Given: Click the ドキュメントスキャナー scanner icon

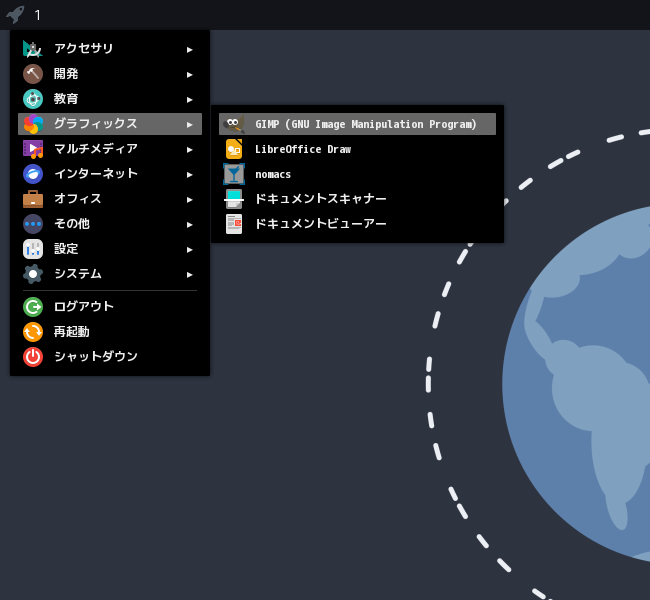Looking at the screenshot, I should point(234,199).
